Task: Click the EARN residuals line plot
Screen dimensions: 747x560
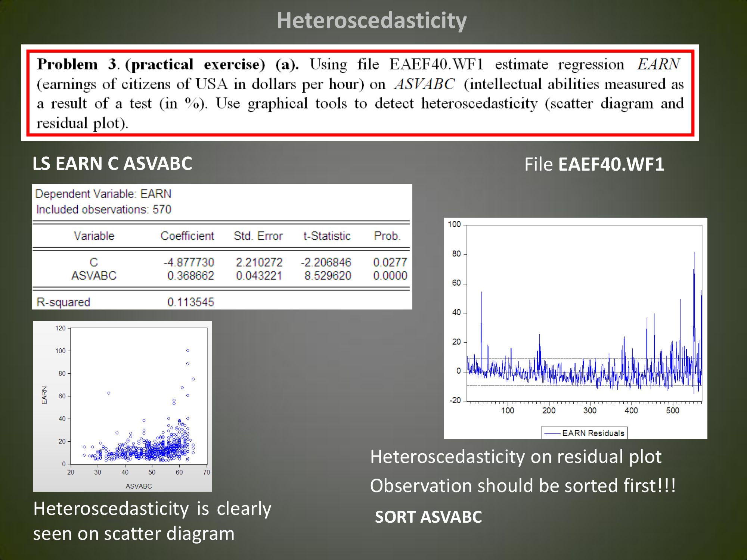Action: pos(585,314)
